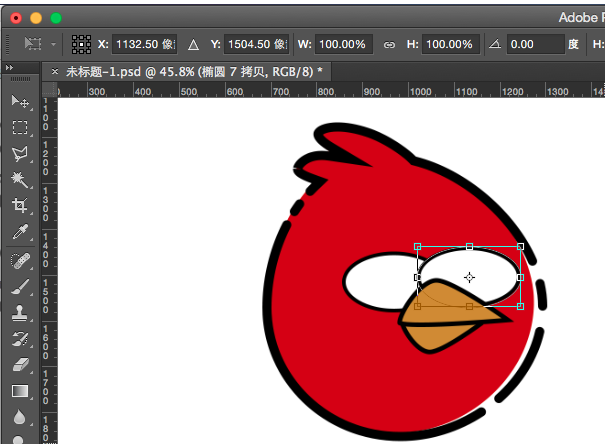Click the transform tool preset icon
Screen dimensions: 605x444
point(33,44)
